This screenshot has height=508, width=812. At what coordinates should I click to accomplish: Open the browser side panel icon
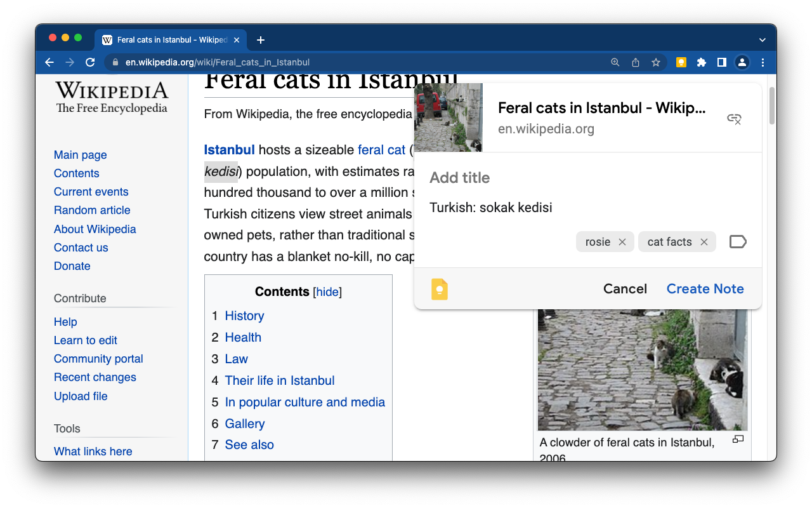coord(721,62)
